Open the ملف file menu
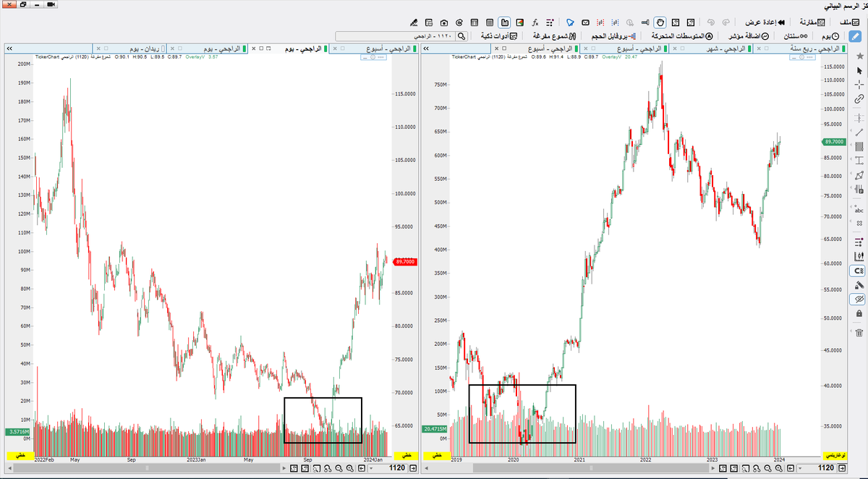The image size is (868, 479). pos(851,22)
